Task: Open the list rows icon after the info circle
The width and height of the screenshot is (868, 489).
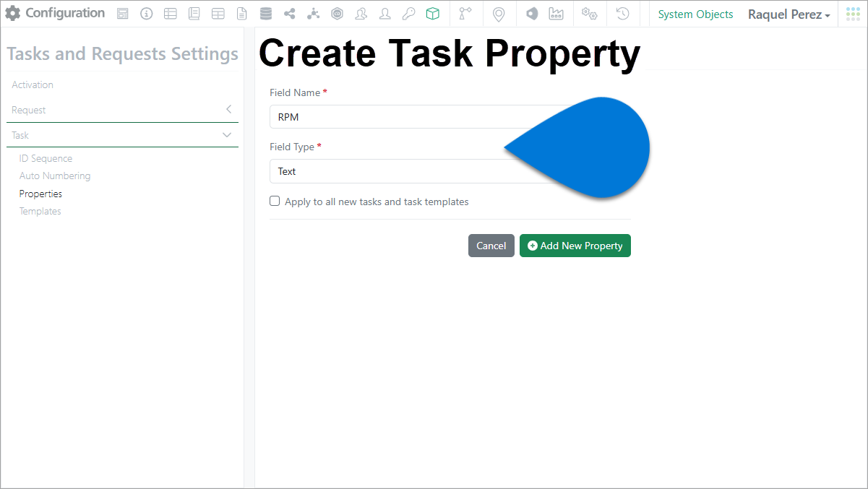Action: coord(170,14)
